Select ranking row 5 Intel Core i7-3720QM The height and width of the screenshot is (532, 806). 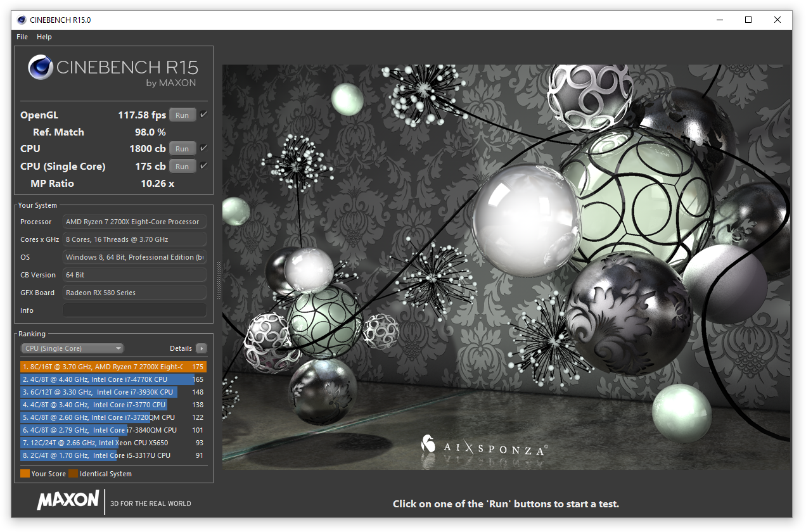pyautogui.click(x=113, y=417)
